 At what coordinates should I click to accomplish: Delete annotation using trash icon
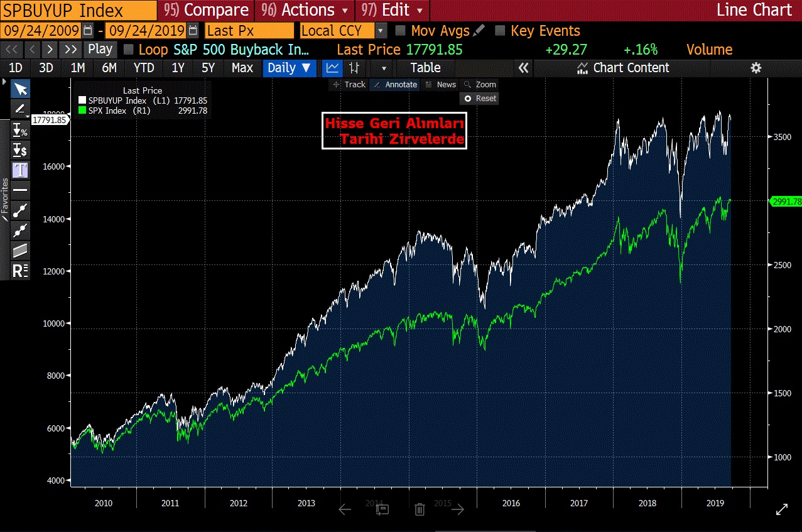point(420,509)
